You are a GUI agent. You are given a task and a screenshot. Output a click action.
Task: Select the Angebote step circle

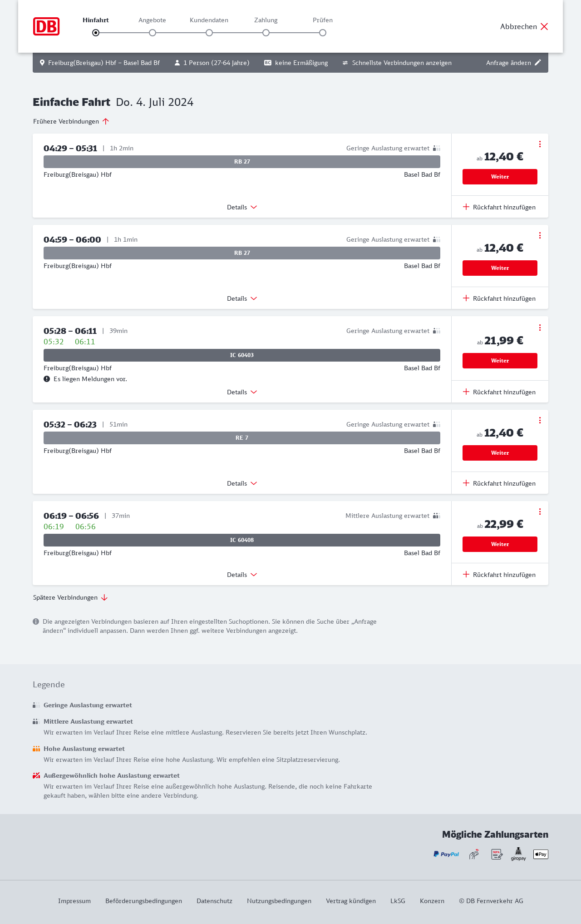[x=153, y=33]
